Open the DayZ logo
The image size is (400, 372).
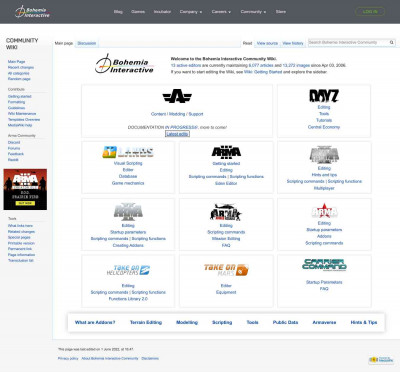(324, 96)
